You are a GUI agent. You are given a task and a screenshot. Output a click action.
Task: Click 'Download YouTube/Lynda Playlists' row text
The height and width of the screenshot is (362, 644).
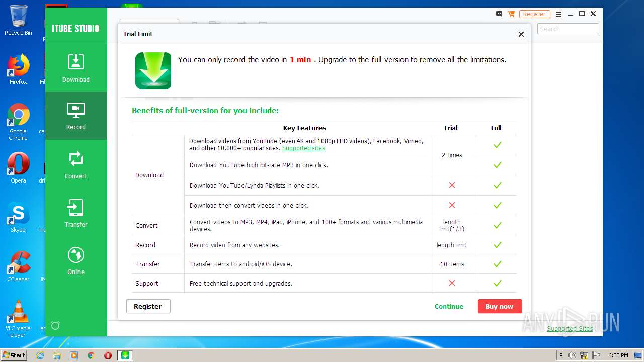click(255, 185)
